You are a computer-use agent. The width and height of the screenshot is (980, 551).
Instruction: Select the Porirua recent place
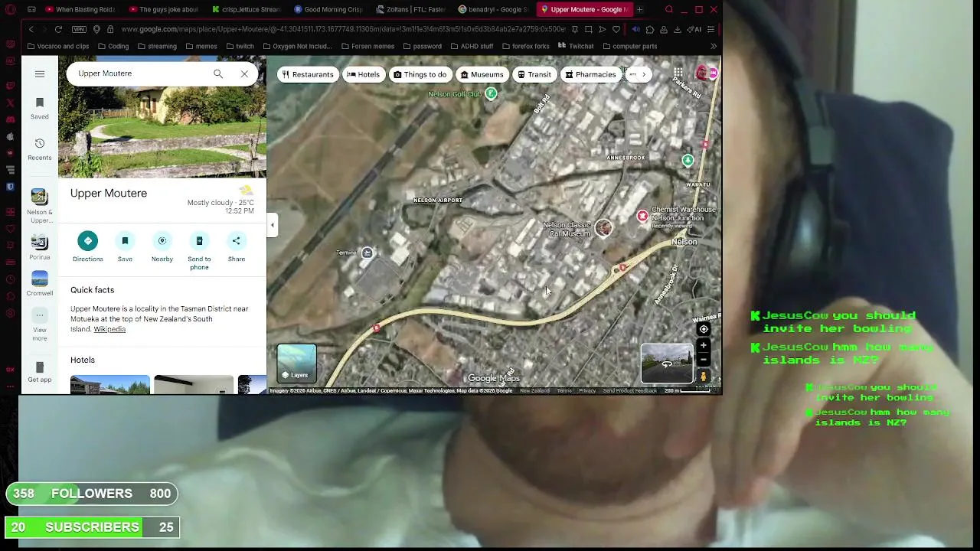click(x=39, y=247)
